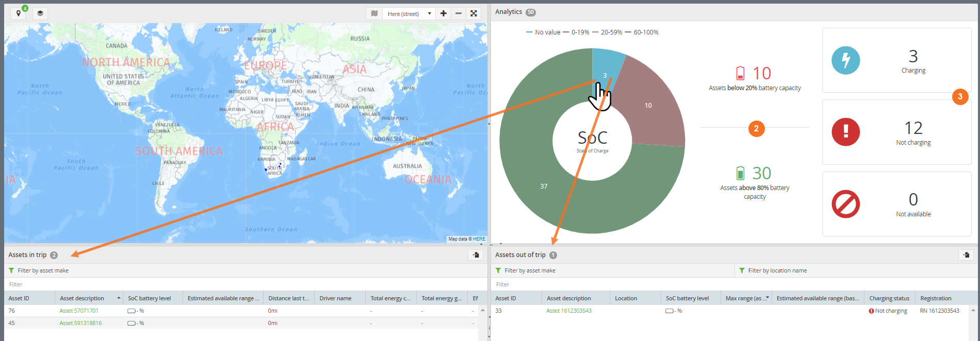The image size is (980, 341).
Task: Click the blue Charging lightning icon
Action: click(845, 60)
